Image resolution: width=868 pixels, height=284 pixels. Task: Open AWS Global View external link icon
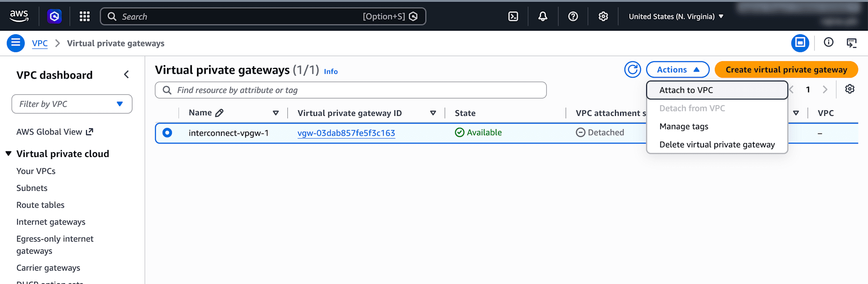click(x=89, y=132)
